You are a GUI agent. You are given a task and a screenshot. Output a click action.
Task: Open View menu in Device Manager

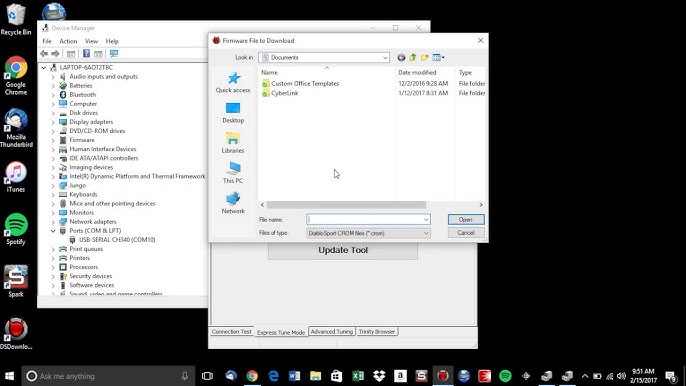[91, 41]
